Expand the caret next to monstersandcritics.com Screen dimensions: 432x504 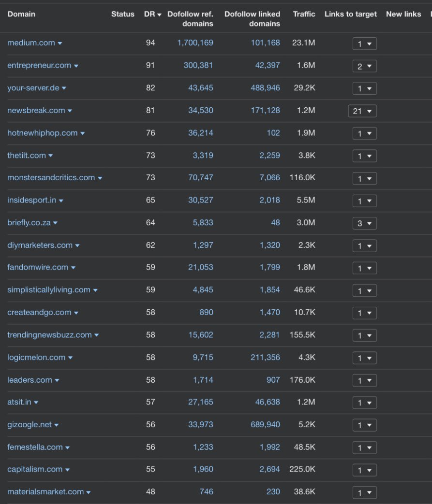[100, 178]
